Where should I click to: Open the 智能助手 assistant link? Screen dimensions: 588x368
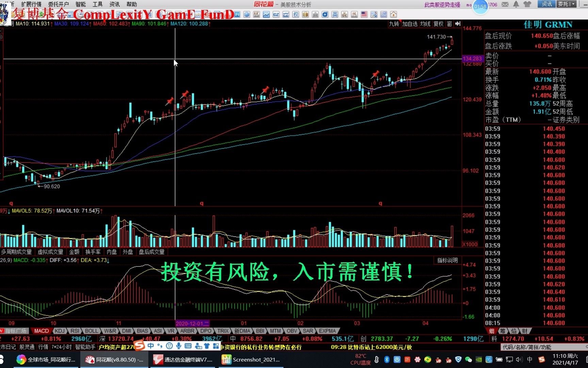tap(85, 347)
